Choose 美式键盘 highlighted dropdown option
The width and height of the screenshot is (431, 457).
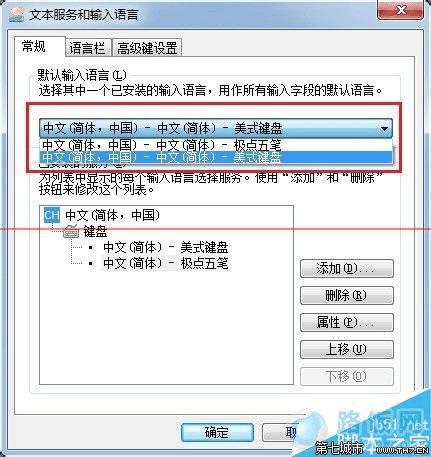[x=216, y=158]
